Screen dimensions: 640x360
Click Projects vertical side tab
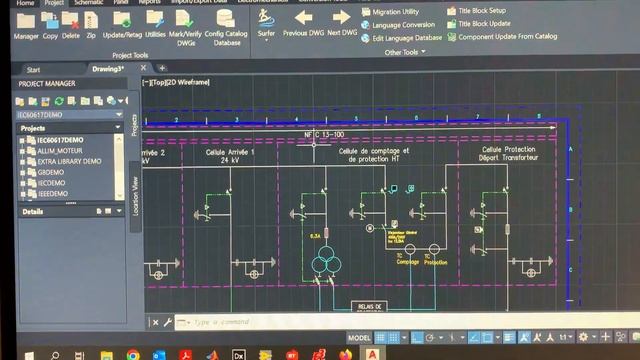(134, 124)
